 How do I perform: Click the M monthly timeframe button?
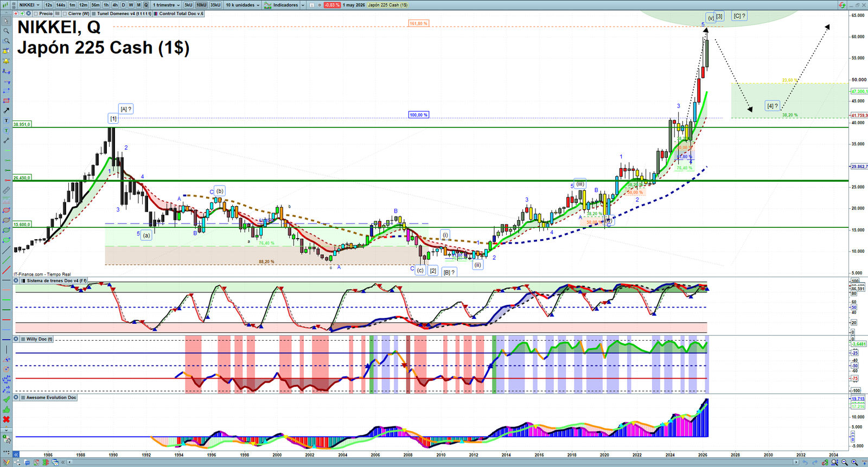pos(138,5)
